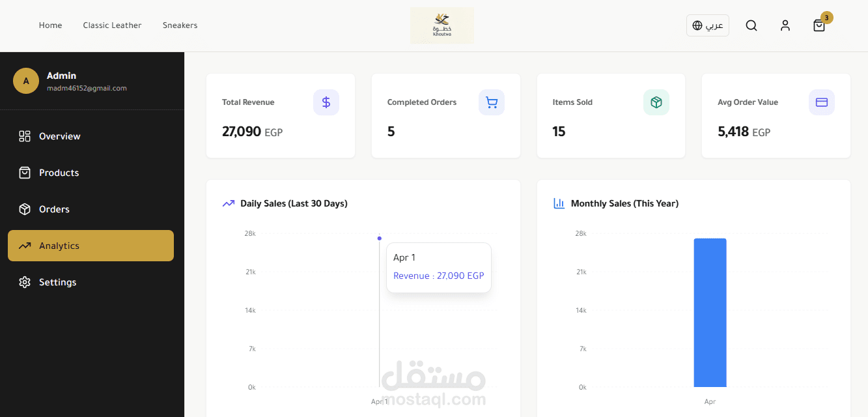Image resolution: width=868 pixels, height=417 pixels.
Task: Go to the Home page
Action: point(51,25)
